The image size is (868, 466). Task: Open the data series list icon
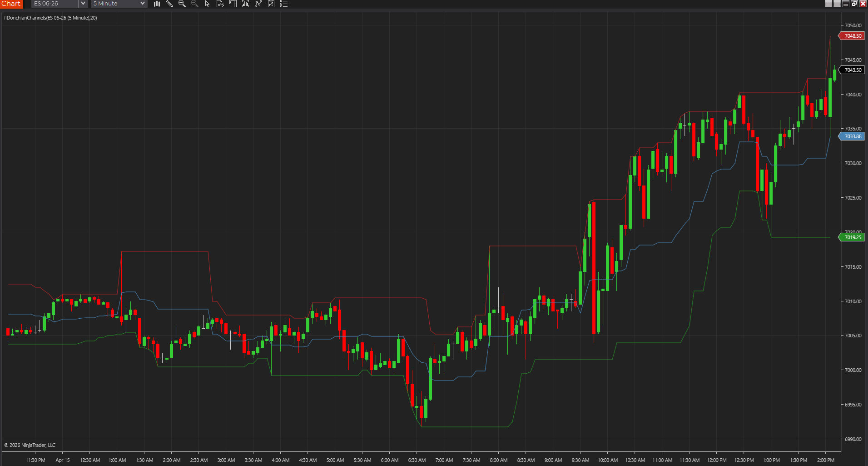pos(284,4)
